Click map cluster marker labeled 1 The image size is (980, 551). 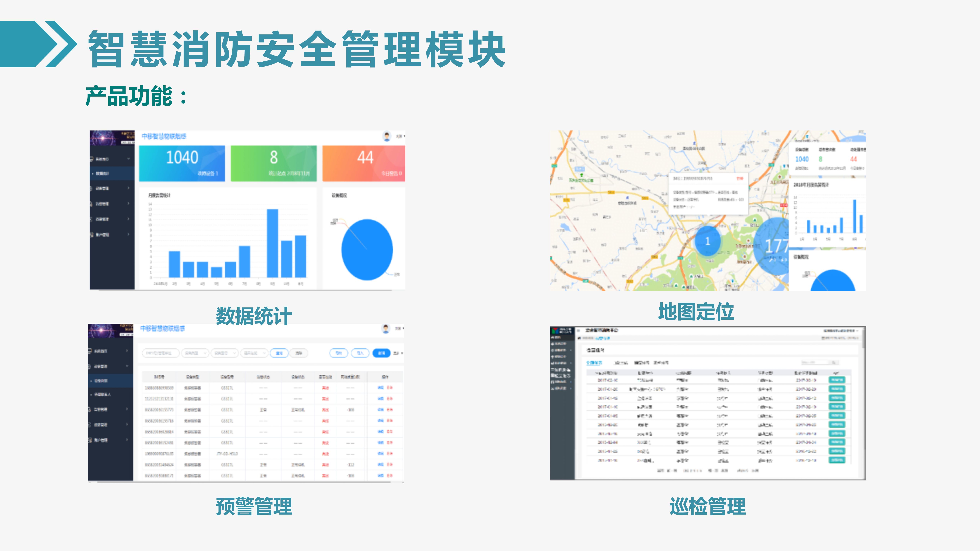708,241
